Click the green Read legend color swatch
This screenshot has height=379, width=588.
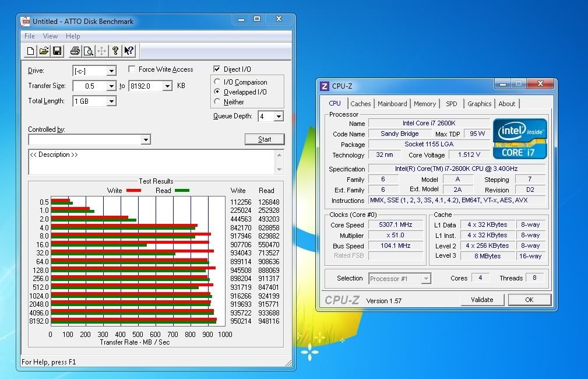pos(182,190)
